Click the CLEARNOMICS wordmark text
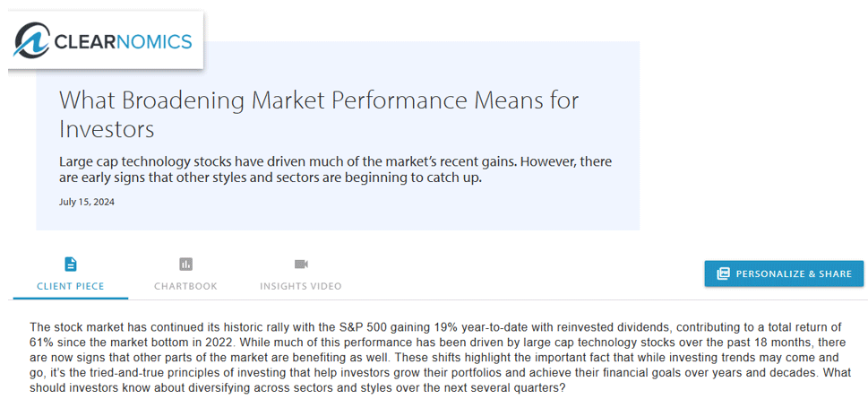This screenshot has width=868, height=399. (123, 41)
